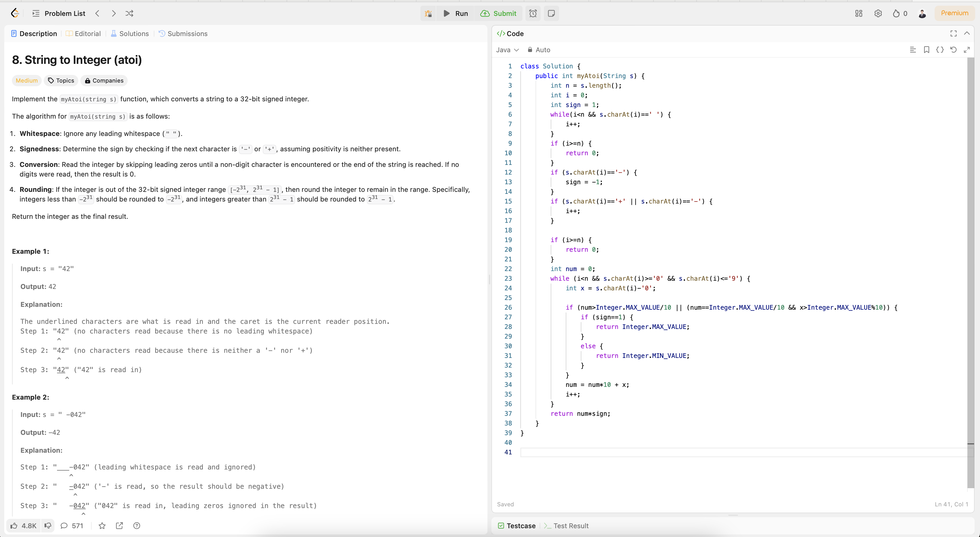
Task: Click the Ln 41, Col 1 status
Action: point(951,504)
